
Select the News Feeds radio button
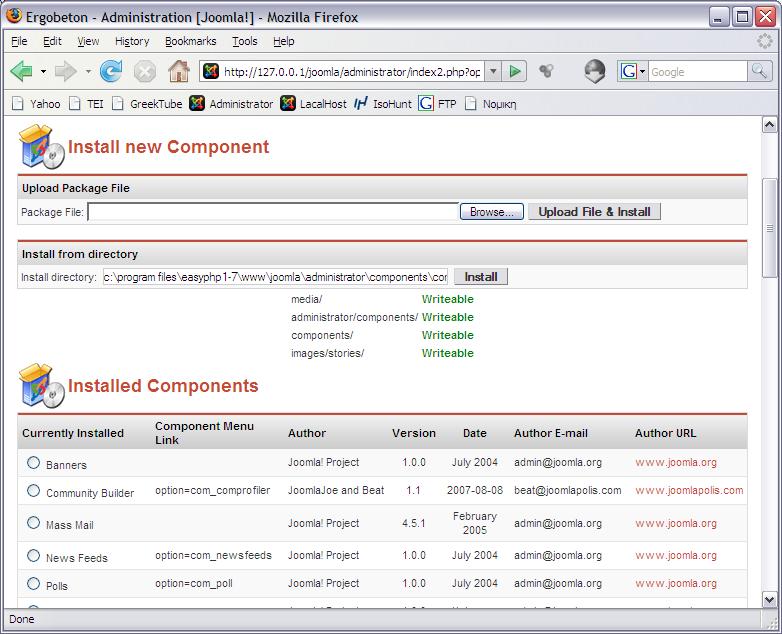pyautogui.click(x=33, y=555)
